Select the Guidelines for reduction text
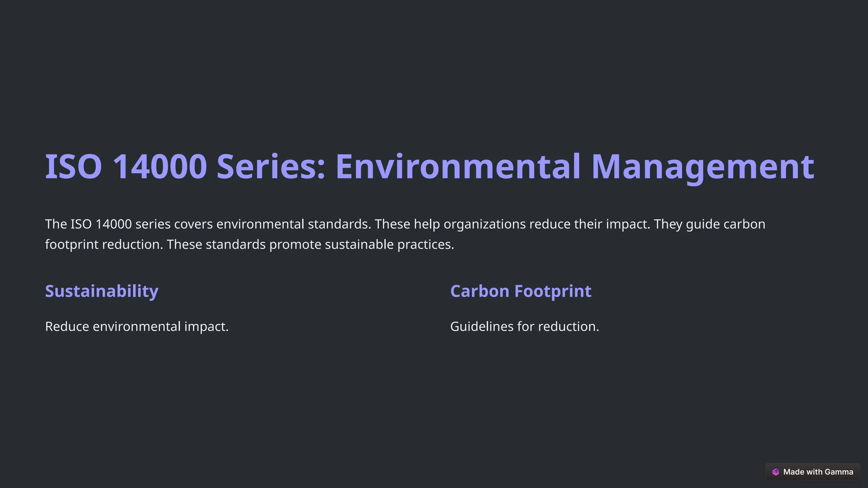Image resolution: width=868 pixels, height=488 pixels. [524, 327]
